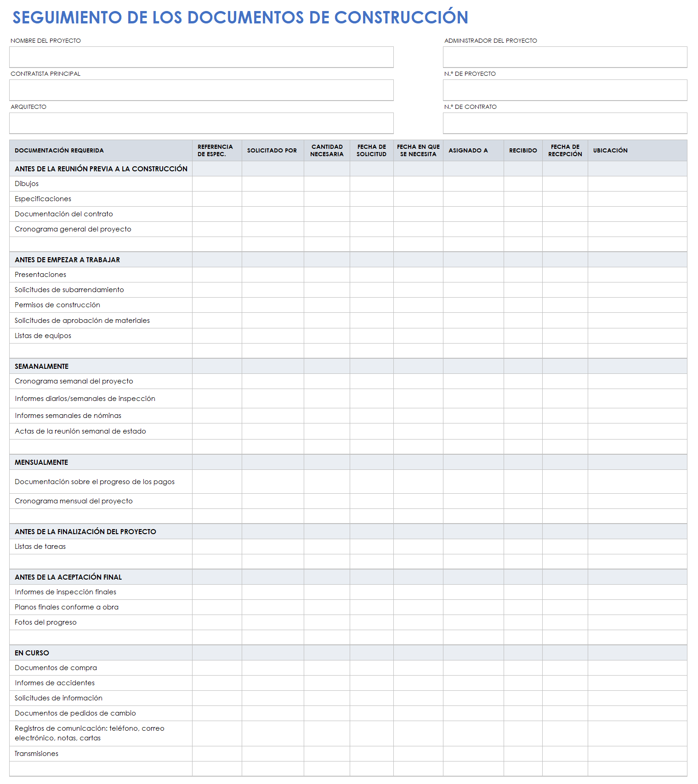This screenshot has height=784, width=698.
Task: Click the 'Fotos del progreso' cell
Action: coord(101,622)
